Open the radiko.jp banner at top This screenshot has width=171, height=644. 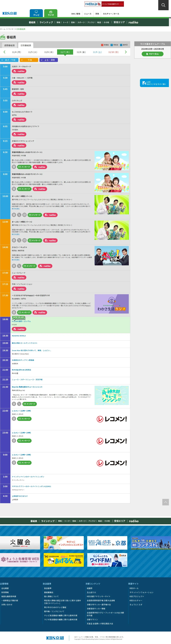(104, 4)
